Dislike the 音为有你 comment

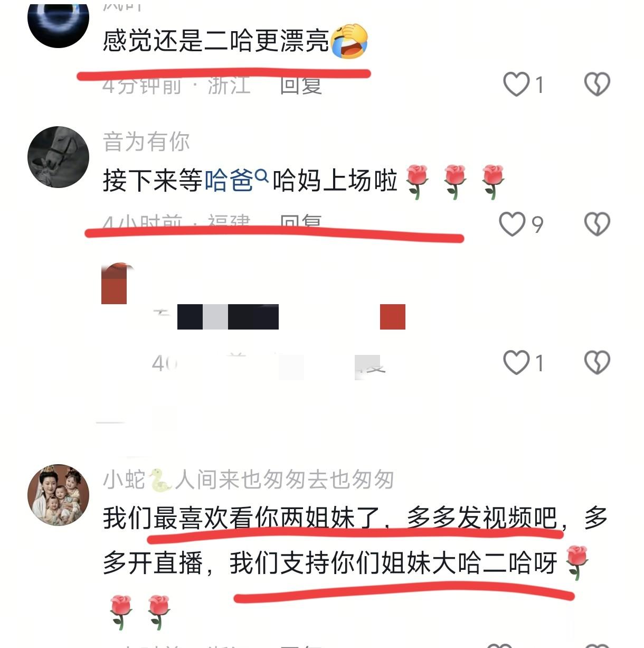coord(597,224)
